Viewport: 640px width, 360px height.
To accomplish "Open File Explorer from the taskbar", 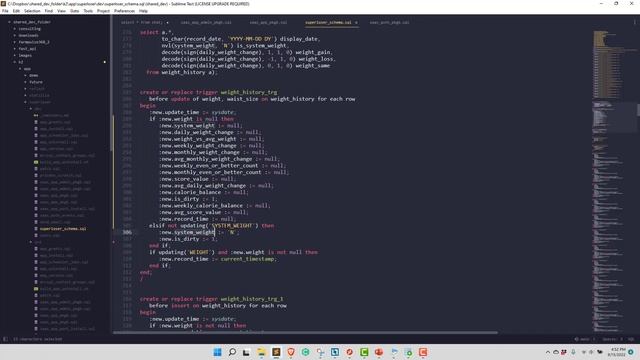I will coord(261,352).
